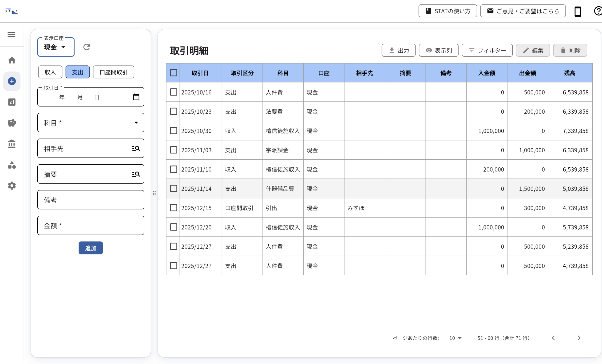This screenshot has height=364, width=602.
Task: Switch to the 収入 tab
Action: [x=50, y=72]
